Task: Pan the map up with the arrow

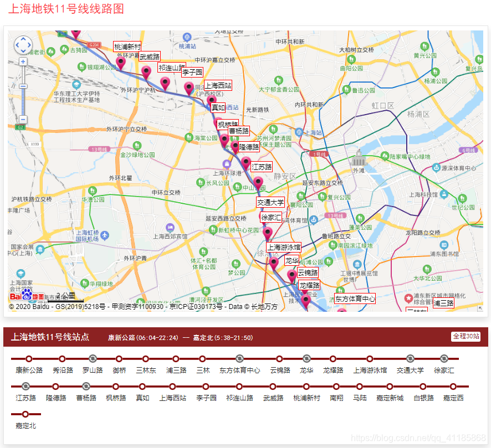Action: click(23, 39)
